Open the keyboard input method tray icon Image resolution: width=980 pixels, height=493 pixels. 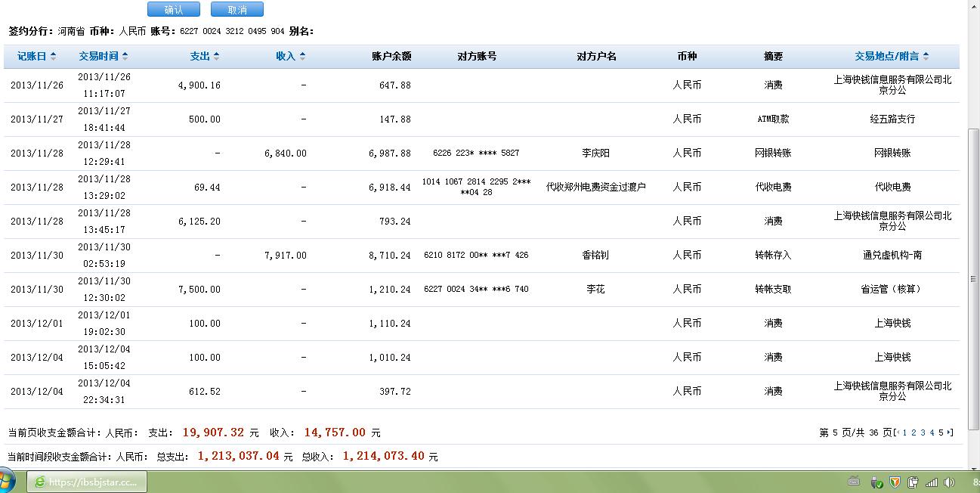855,482
